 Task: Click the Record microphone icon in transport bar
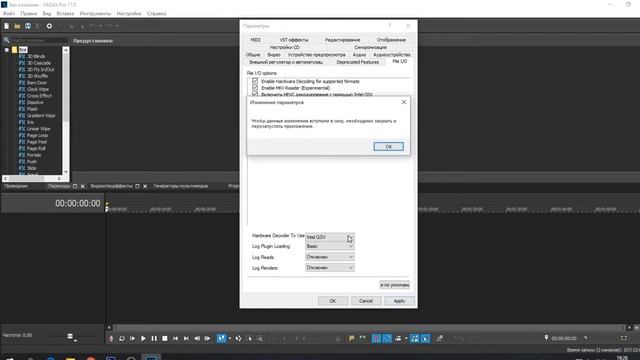point(111,338)
